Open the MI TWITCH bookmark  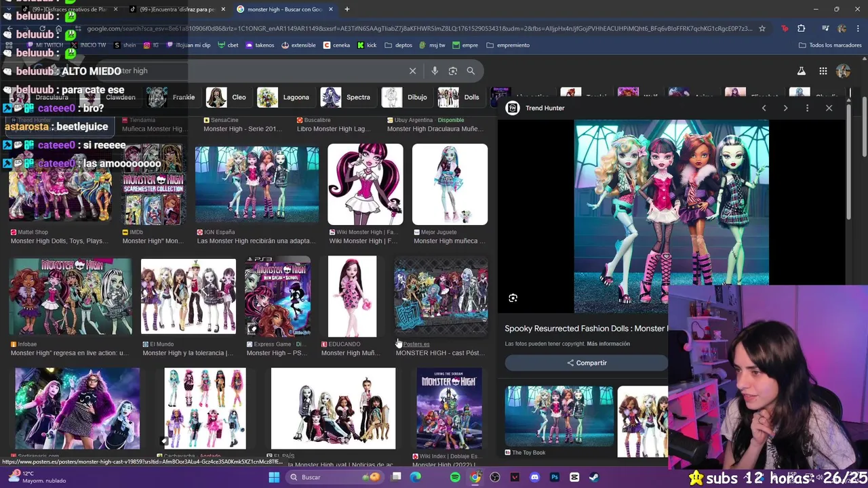(x=44, y=45)
